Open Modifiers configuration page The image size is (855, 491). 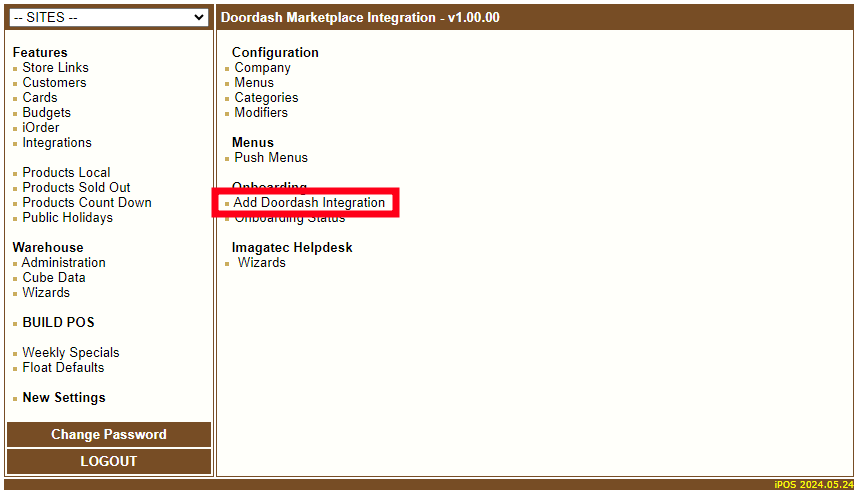(261, 113)
